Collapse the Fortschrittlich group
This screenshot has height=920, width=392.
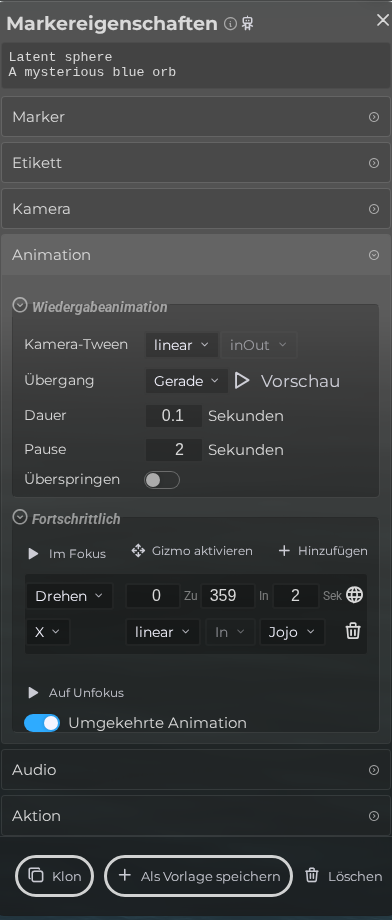click(x=20, y=517)
